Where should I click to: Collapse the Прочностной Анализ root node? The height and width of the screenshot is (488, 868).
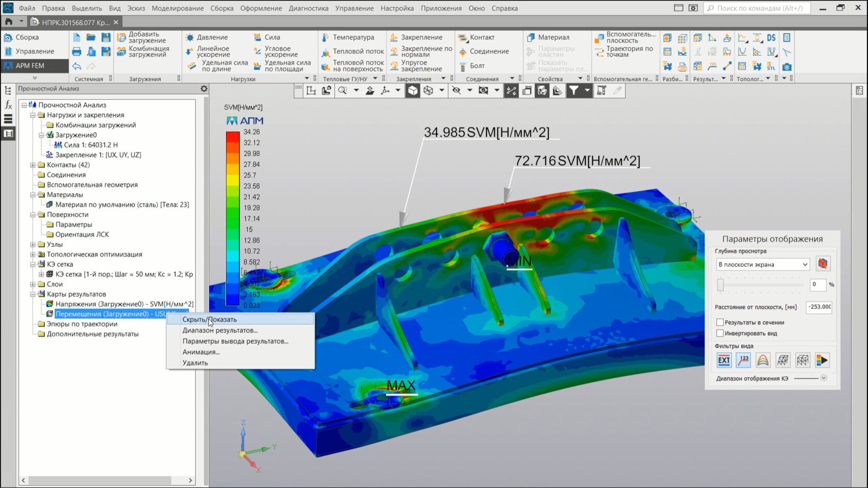[24, 105]
